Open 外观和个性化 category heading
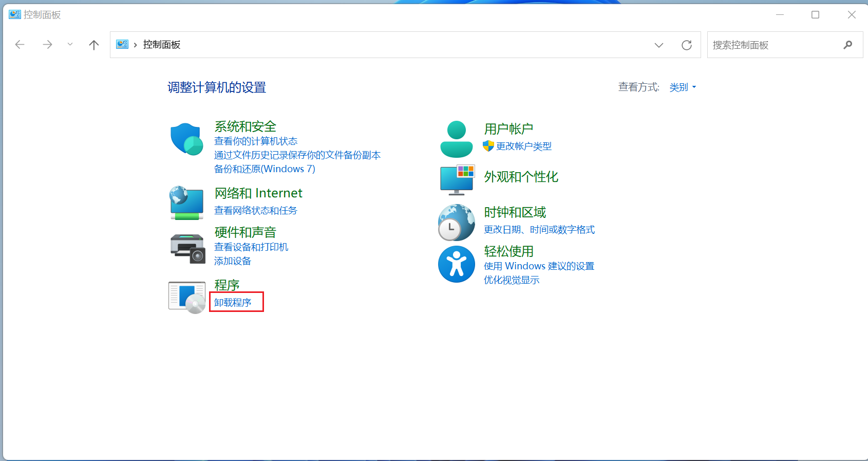 tap(521, 177)
